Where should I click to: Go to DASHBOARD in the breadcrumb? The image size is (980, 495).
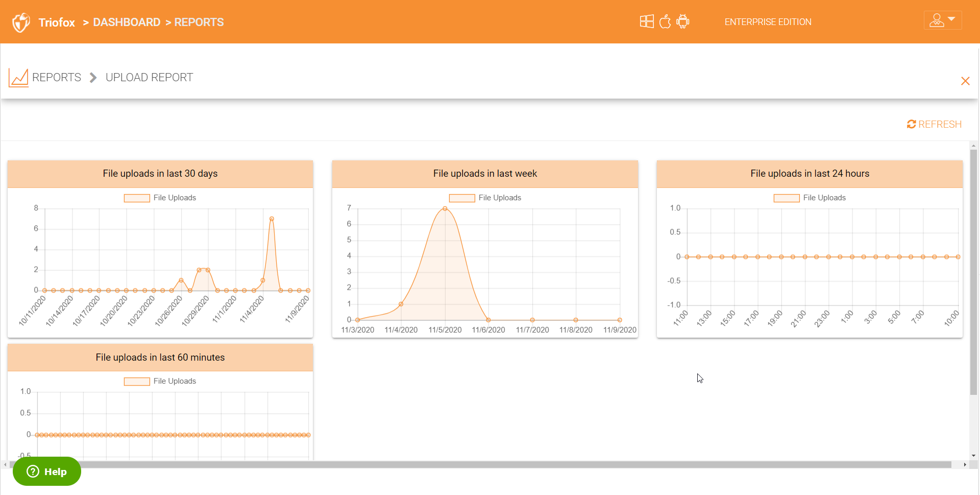point(127,22)
